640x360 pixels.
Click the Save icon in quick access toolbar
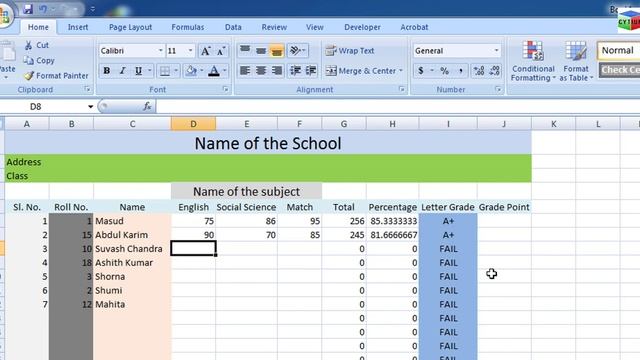(x=28, y=9)
